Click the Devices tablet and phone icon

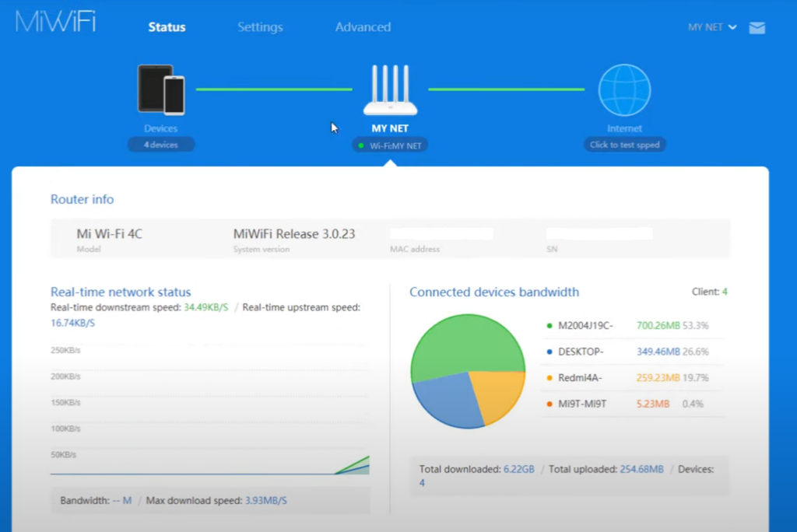click(161, 89)
